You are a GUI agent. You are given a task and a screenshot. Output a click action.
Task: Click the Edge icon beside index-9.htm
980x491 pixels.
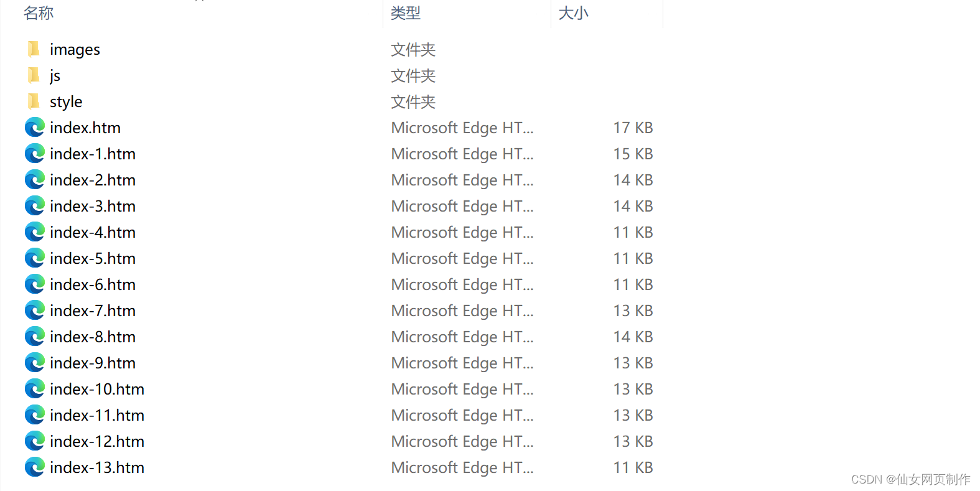click(34, 363)
